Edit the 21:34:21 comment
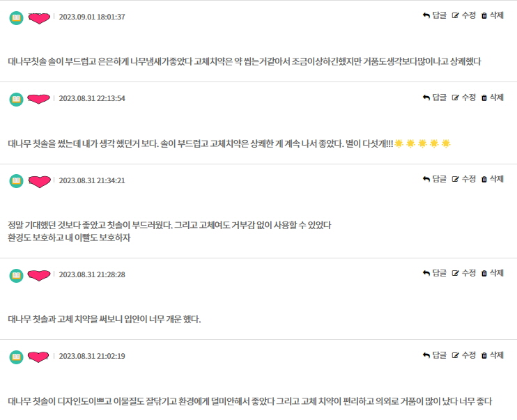Image resolution: width=517 pixels, height=420 pixels. (463, 179)
